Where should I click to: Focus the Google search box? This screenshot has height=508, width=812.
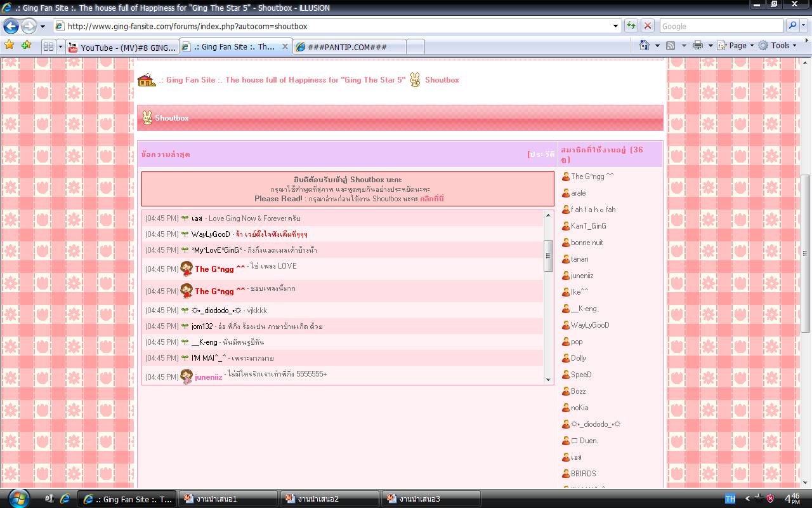pyautogui.click(x=721, y=26)
